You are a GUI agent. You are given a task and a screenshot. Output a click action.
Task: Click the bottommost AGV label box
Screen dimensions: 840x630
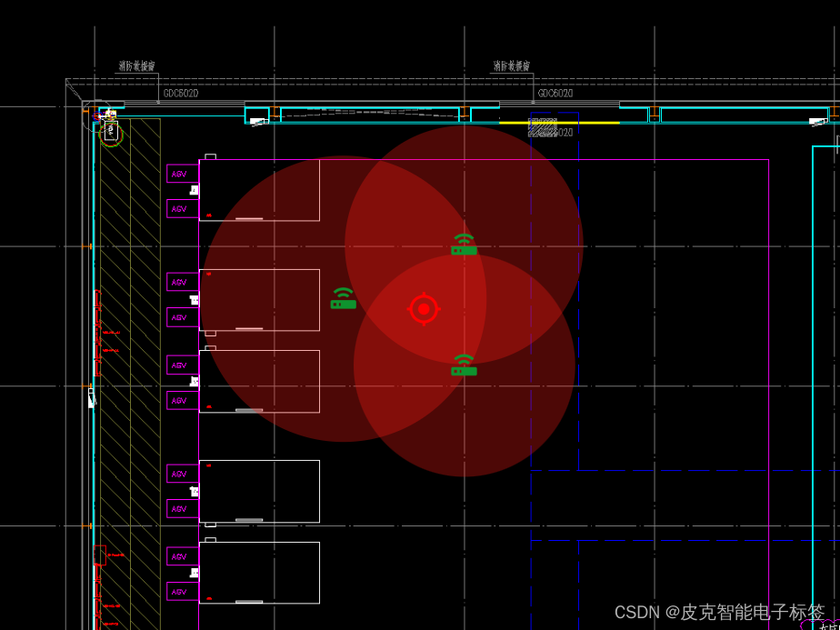click(x=183, y=592)
